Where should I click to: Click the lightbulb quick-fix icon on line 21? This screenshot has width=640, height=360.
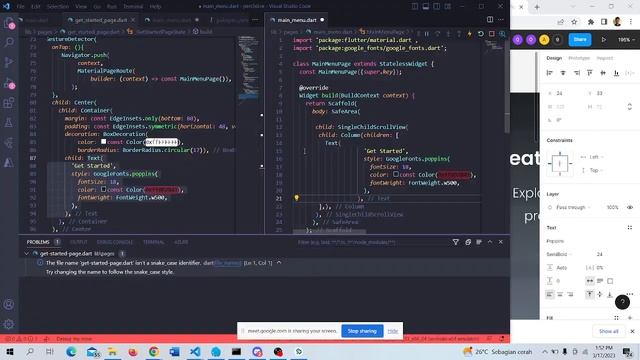[297, 198]
